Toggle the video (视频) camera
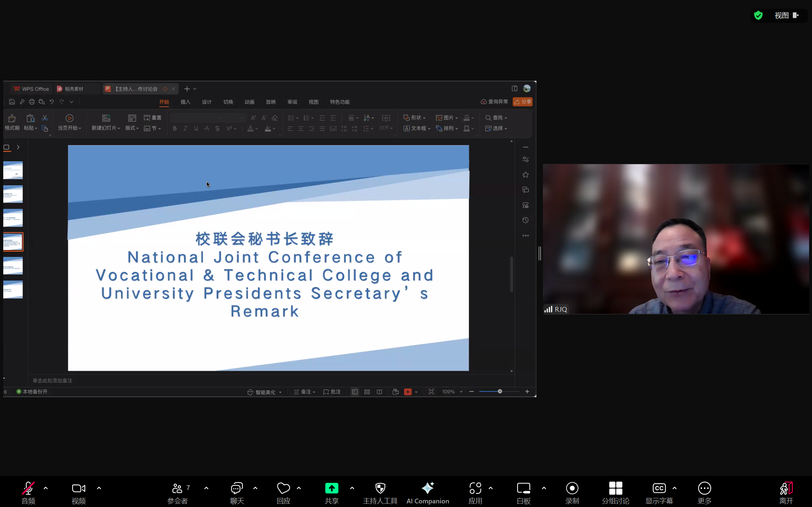 tap(78, 489)
